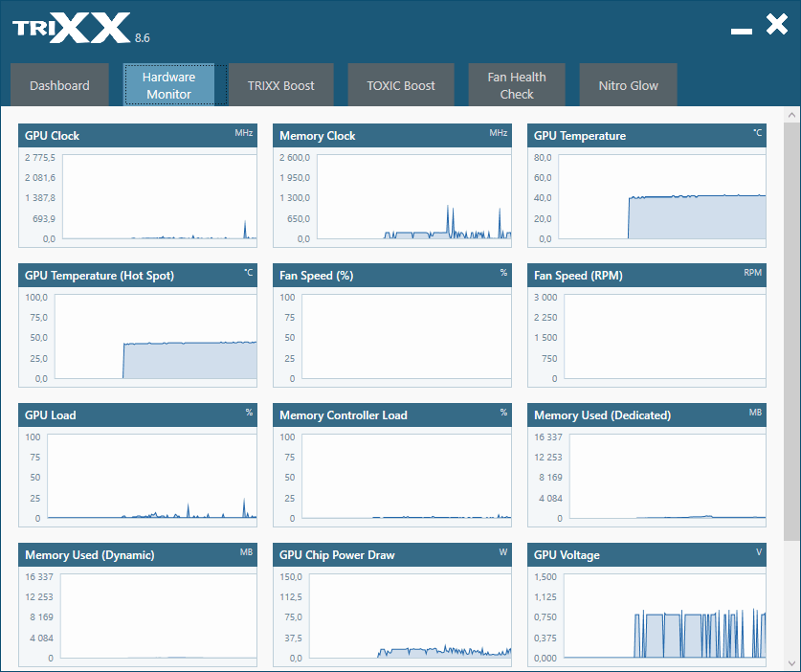Viewport: 801px width, 672px height.
Task: Click the 16 337 label on Memory Used (Dedicated)
Action: coord(547,437)
